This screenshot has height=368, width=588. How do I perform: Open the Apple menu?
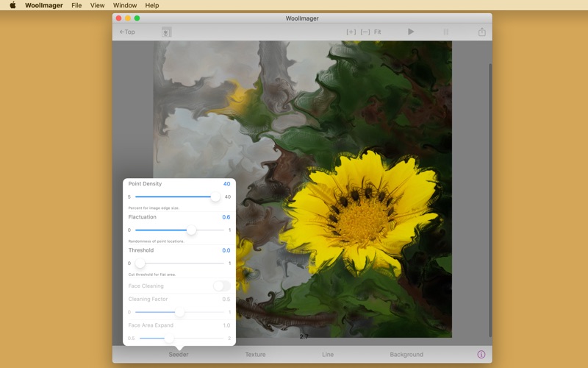tap(12, 5)
